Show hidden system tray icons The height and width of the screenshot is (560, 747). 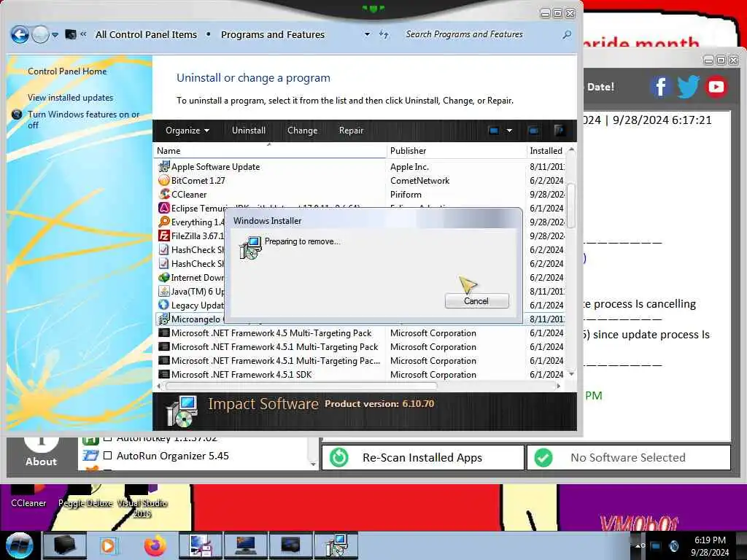639,545
